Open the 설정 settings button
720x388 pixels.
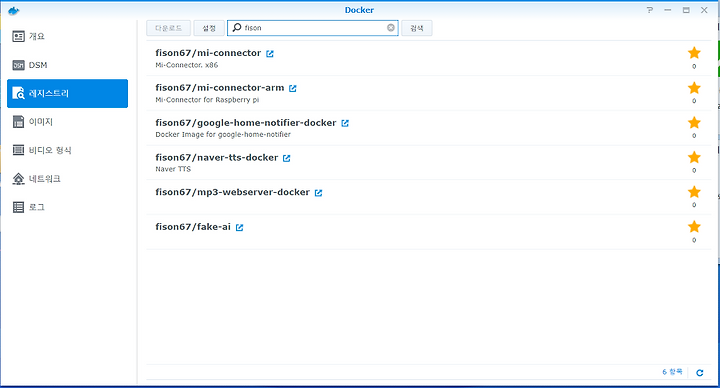coord(209,28)
